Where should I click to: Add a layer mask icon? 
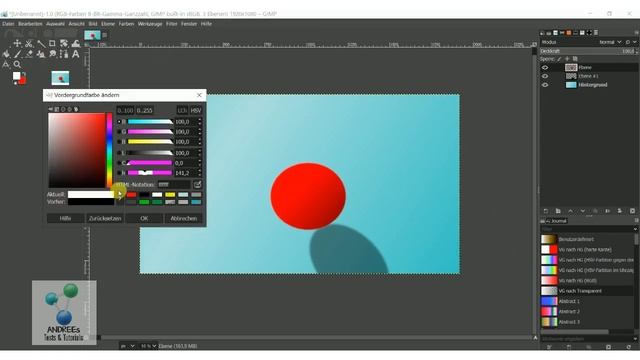620,211
